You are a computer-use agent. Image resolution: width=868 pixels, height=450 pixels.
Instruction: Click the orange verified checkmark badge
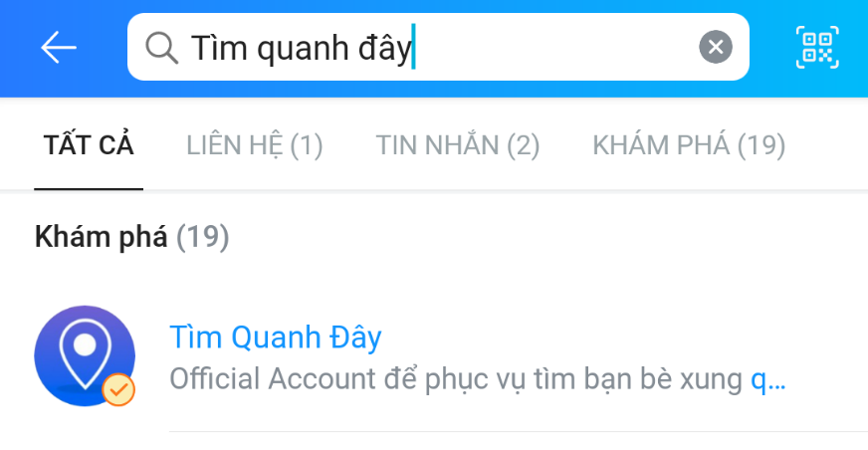(x=118, y=389)
